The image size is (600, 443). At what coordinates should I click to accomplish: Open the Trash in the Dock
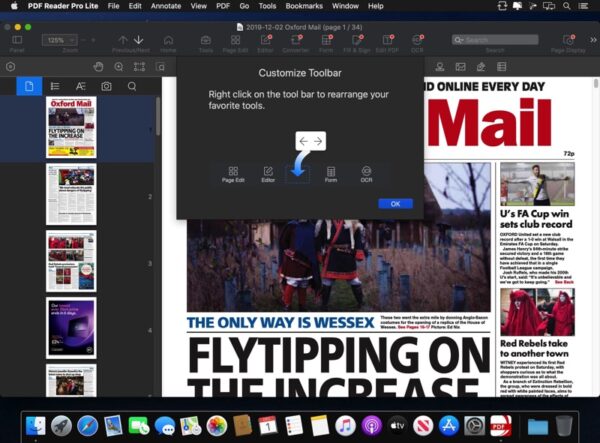click(564, 426)
